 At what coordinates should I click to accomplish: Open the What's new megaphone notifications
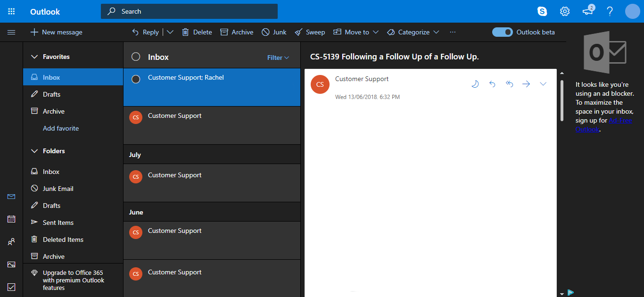[588, 11]
